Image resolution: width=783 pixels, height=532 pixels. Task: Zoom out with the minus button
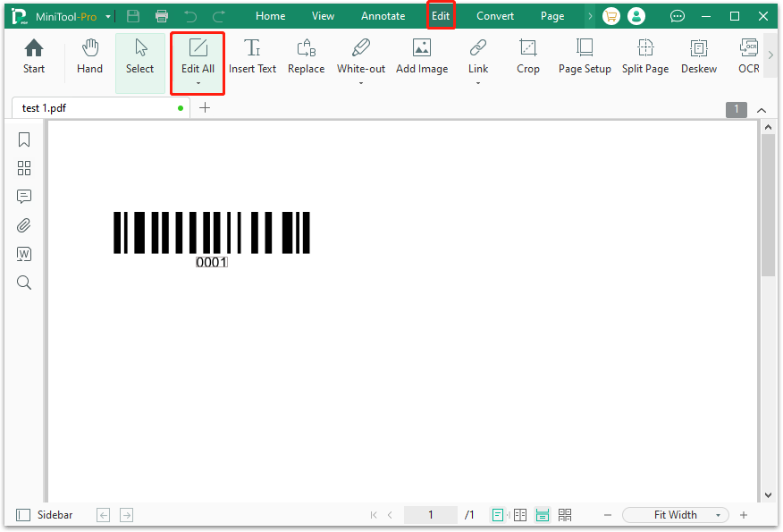(x=608, y=515)
